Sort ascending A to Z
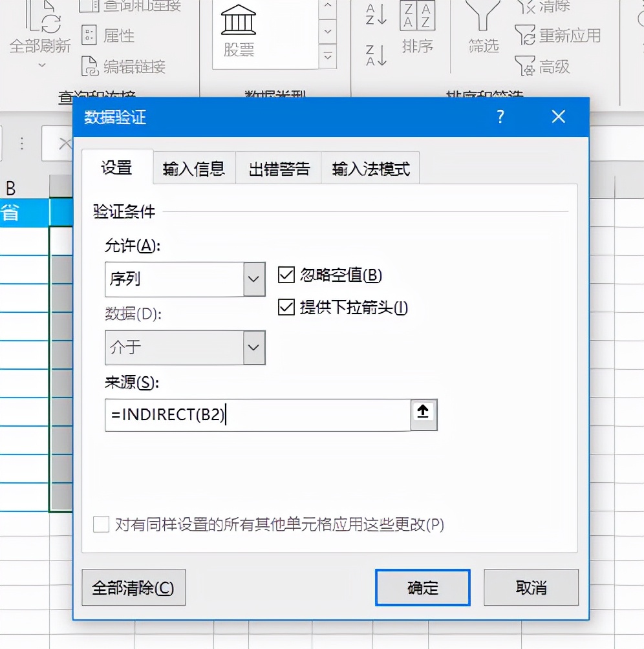 pos(376,14)
